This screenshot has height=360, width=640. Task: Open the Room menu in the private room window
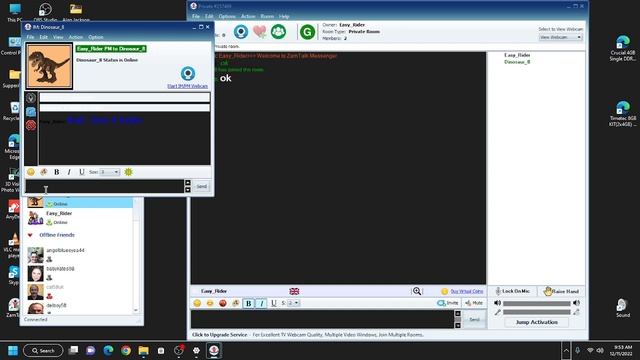tap(267, 16)
